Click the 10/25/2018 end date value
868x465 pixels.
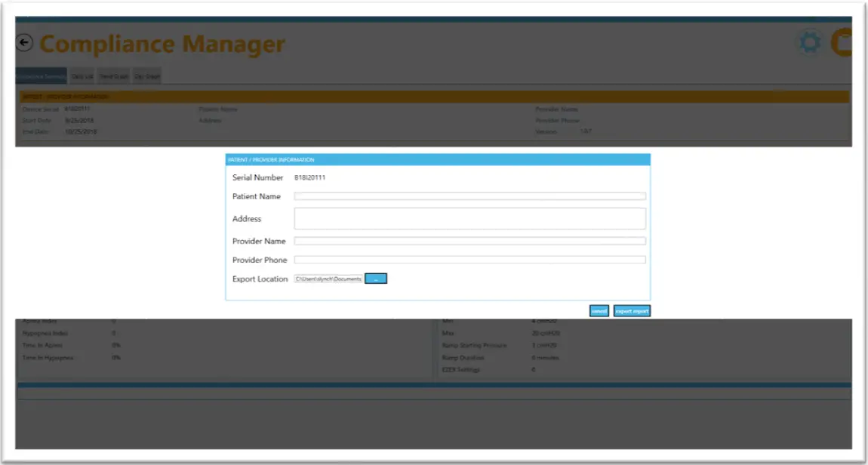click(x=81, y=132)
